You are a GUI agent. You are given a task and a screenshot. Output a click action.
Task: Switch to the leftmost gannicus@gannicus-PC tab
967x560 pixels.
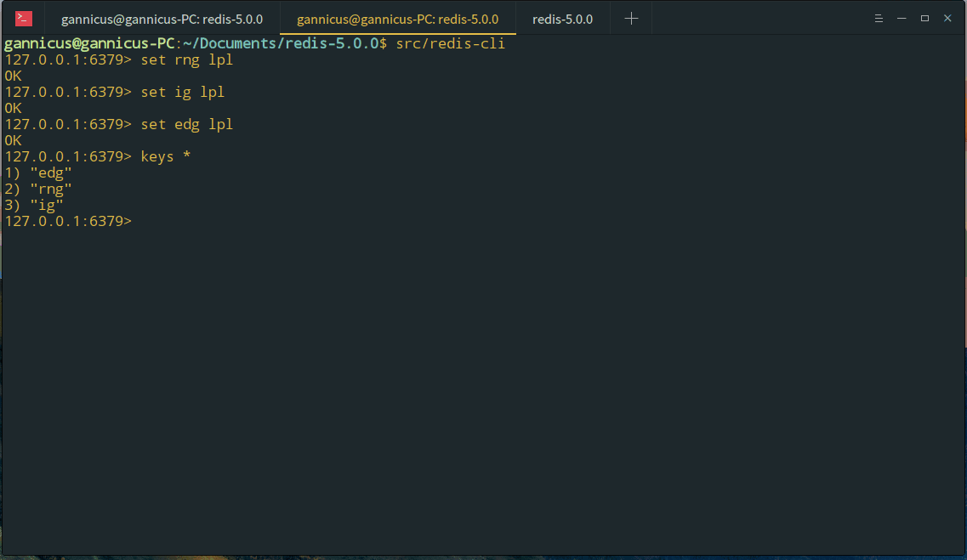(x=162, y=19)
